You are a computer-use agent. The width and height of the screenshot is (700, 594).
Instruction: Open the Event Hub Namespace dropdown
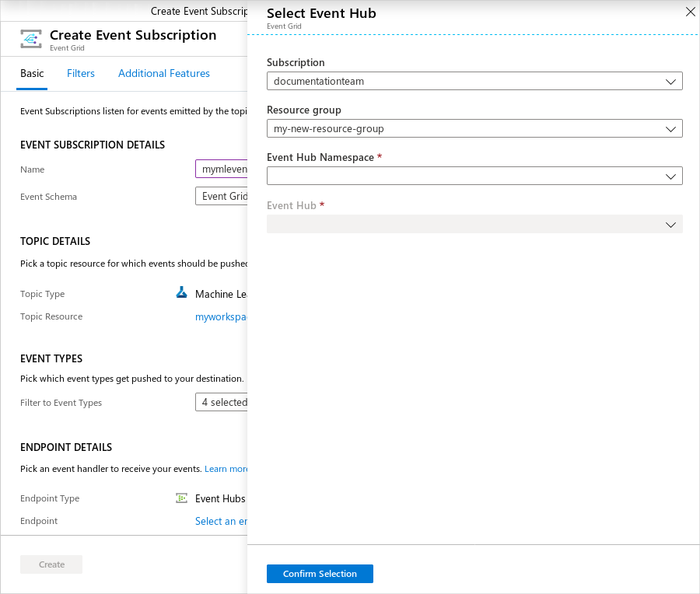[474, 176]
